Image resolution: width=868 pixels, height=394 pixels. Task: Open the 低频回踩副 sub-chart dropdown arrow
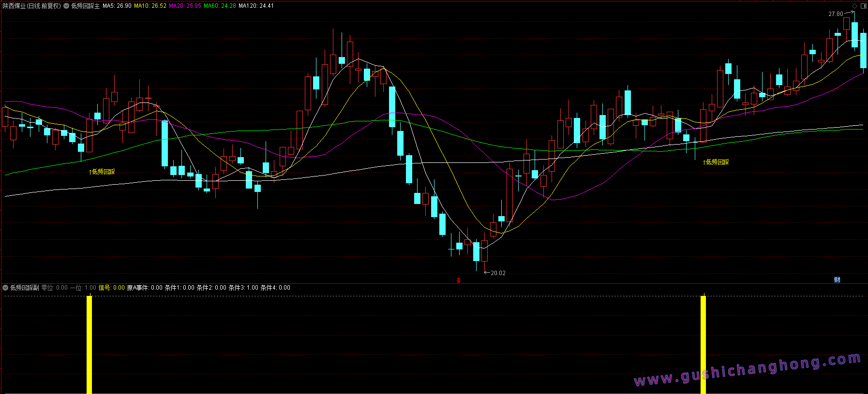pos(5,288)
